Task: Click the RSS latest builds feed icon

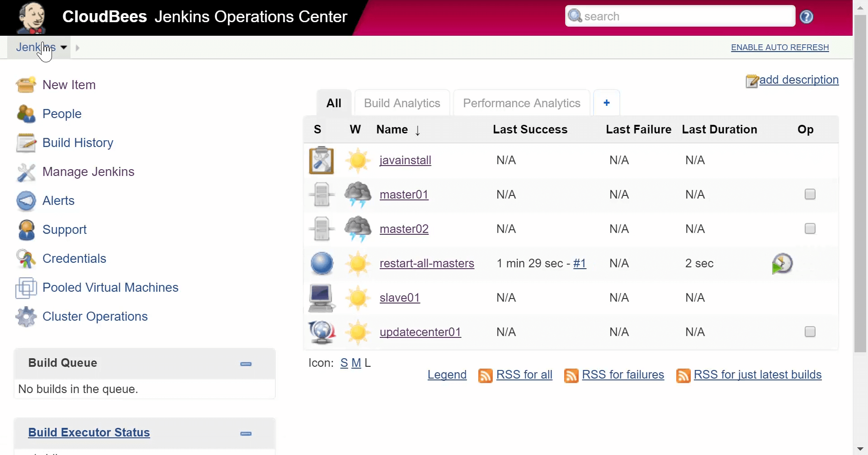Action: click(x=683, y=375)
